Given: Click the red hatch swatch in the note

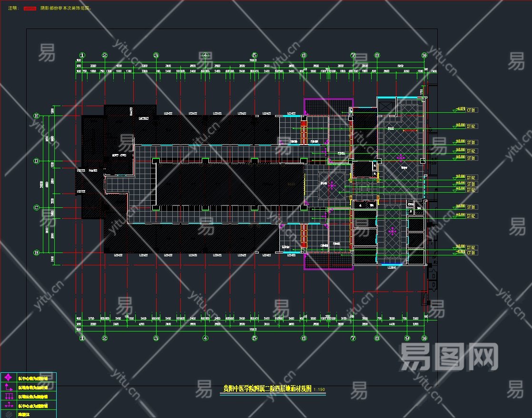Looking at the screenshot, I should point(30,8).
